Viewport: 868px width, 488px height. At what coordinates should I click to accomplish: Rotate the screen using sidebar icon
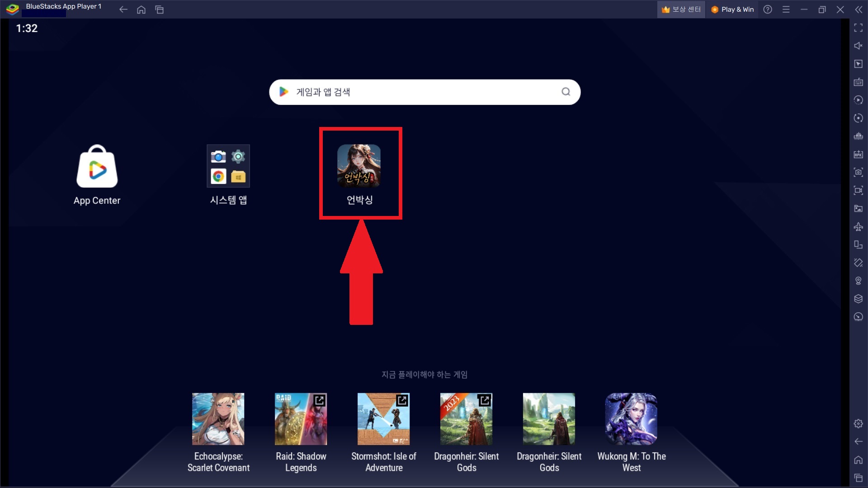(x=859, y=263)
